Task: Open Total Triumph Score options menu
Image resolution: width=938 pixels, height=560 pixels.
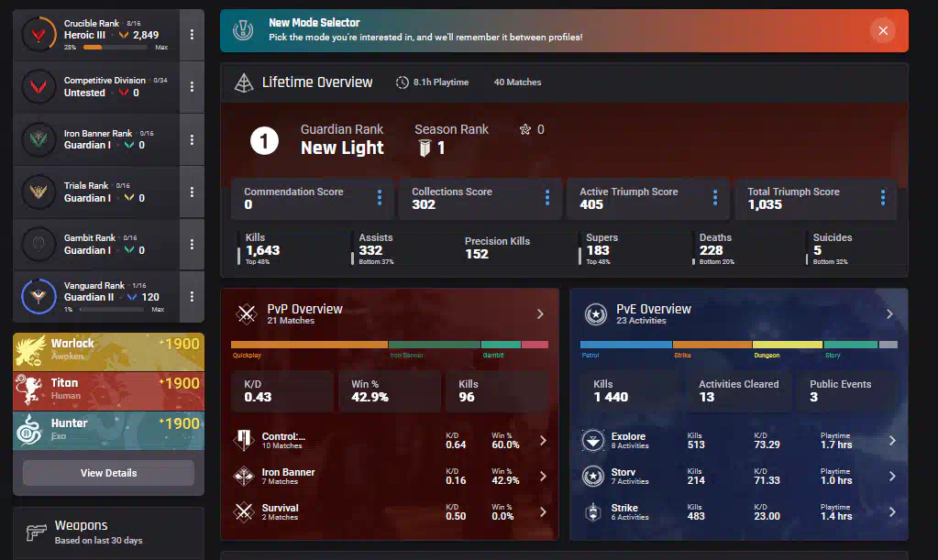Action: coord(883,198)
